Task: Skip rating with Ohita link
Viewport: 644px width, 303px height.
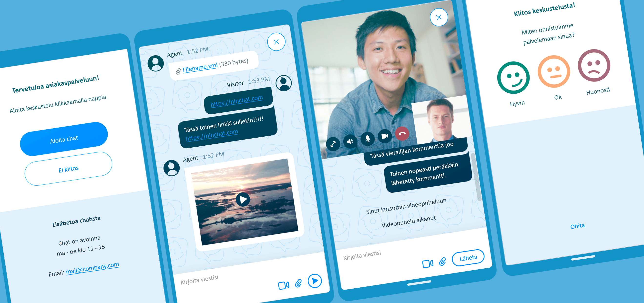Action: point(577,226)
